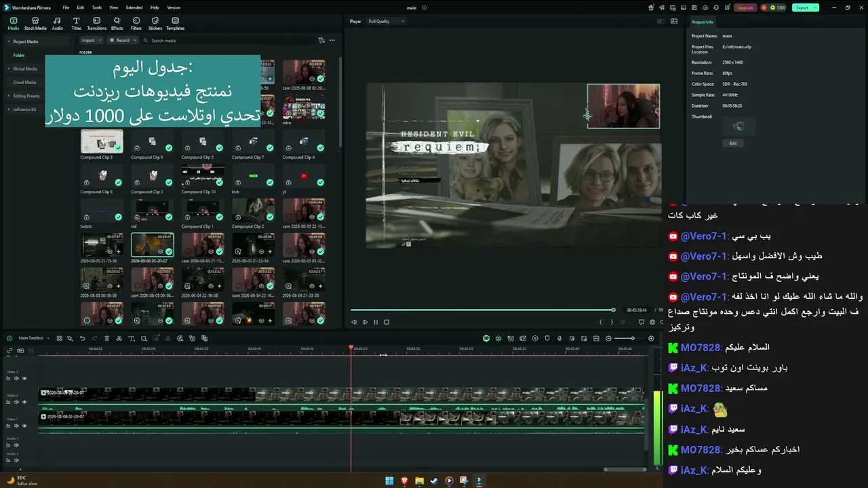This screenshot has height=488, width=868.
Task: Click the player progress bar
Action: pos(483,310)
